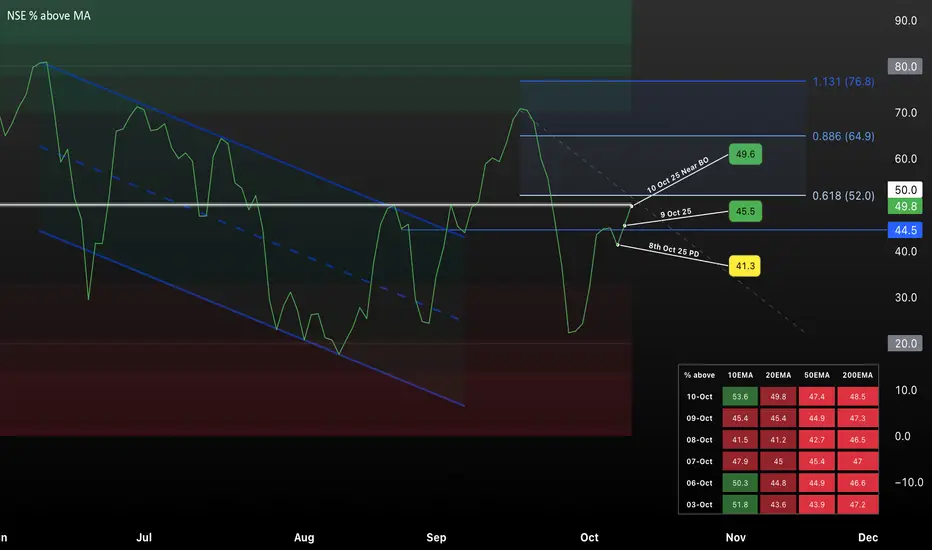
Task: Select the 07-Oct row label
Action: [699, 461]
